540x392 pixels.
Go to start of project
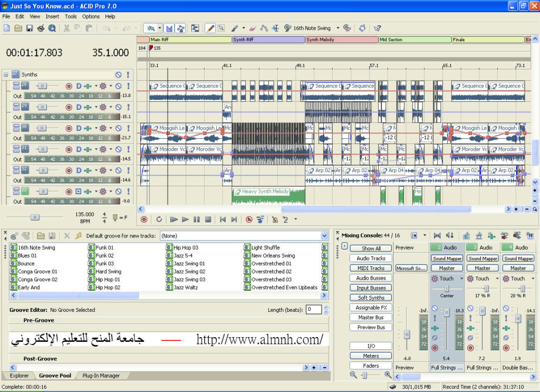(x=223, y=219)
